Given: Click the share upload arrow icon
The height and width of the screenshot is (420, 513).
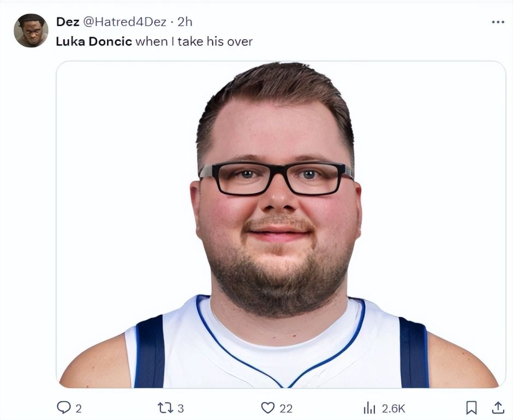Looking at the screenshot, I should (498, 407).
